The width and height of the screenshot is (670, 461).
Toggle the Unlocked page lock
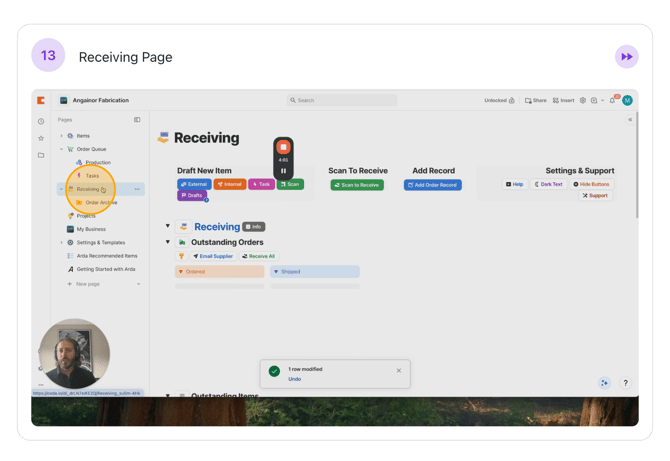(x=499, y=101)
